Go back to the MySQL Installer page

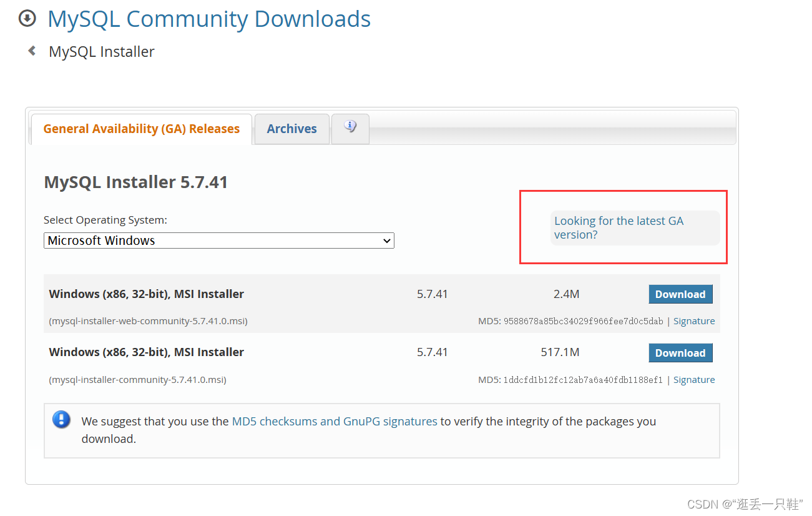point(102,52)
